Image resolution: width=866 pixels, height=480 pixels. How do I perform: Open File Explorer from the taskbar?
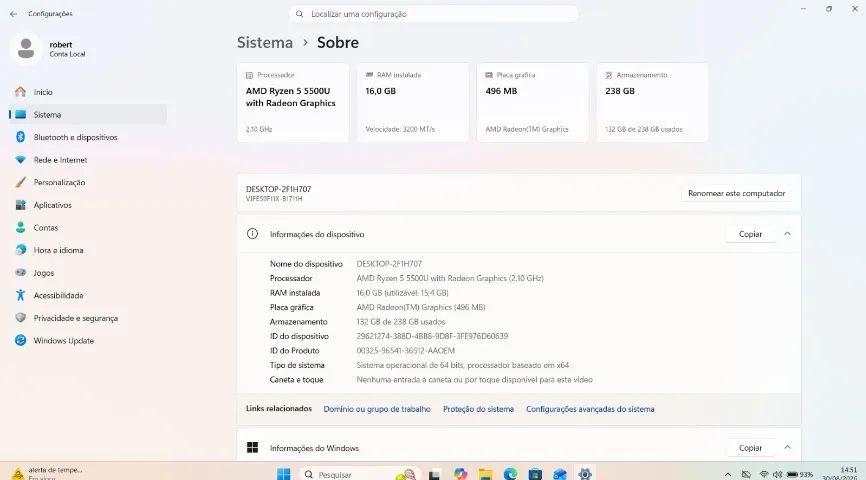coord(485,474)
